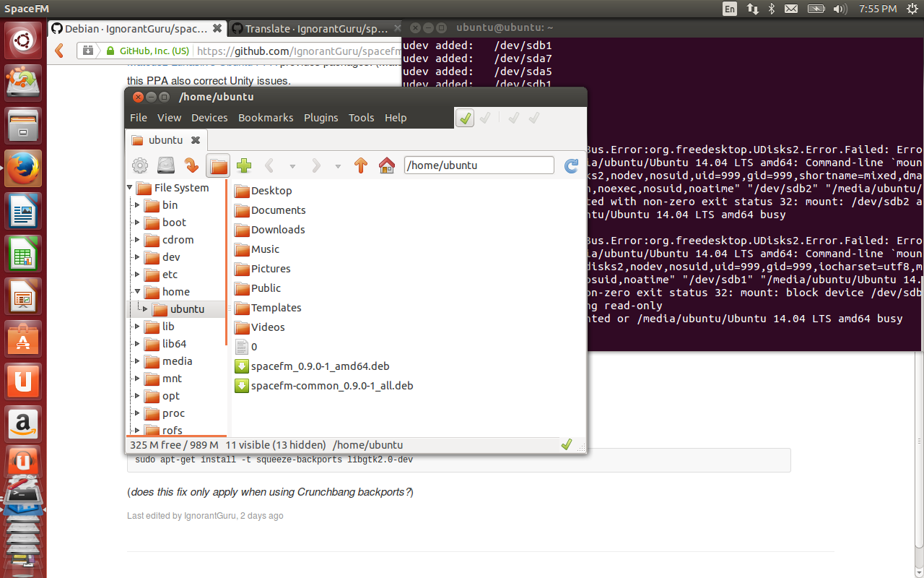The image size is (924, 578).
Task: Open the Bookmarks menu
Action: pos(266,118)
